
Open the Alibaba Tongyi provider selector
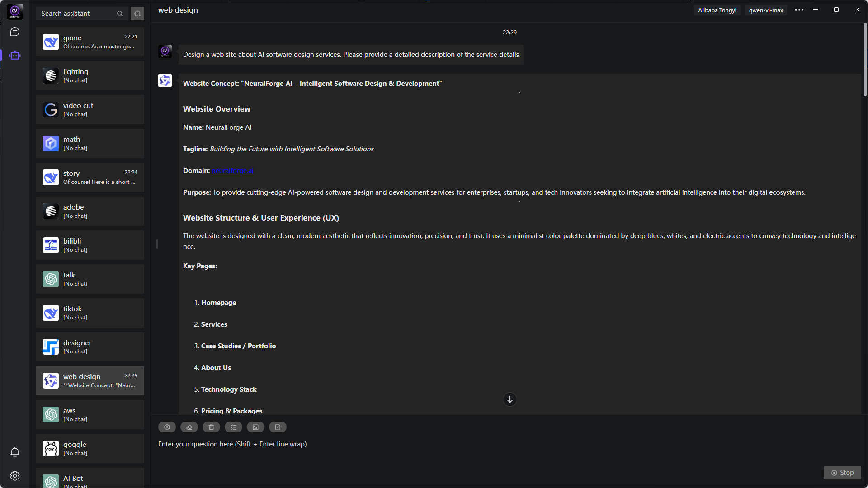pyautogui.click(x=717, y=10)
